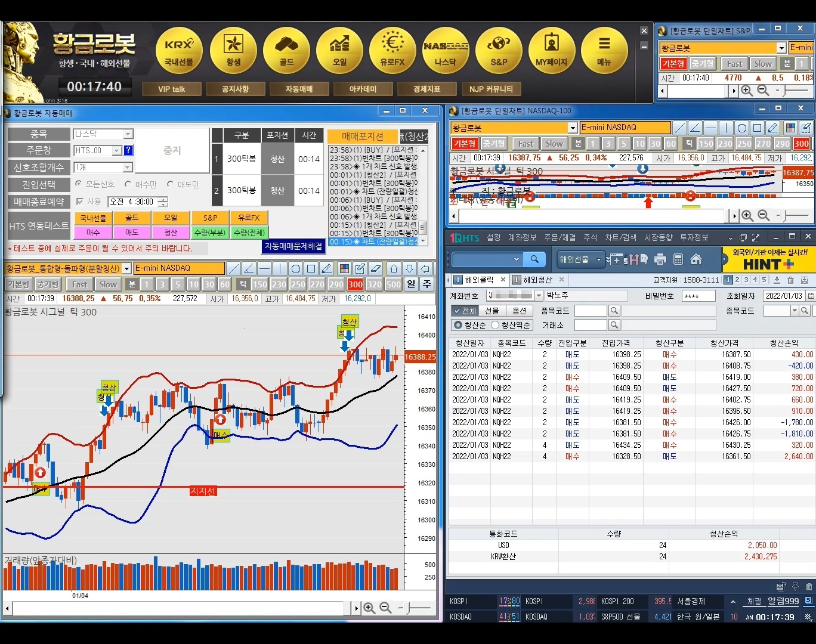Click the 자동매매 button in top bar
Viewport: 816px width, 644px height.
point(299,89)
